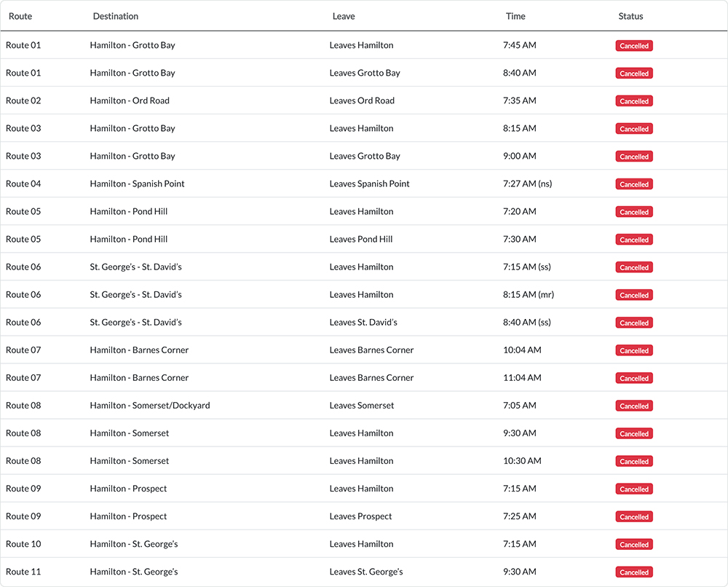
Task: Select Leaves St. David's cell
Action: pos(363,322)
